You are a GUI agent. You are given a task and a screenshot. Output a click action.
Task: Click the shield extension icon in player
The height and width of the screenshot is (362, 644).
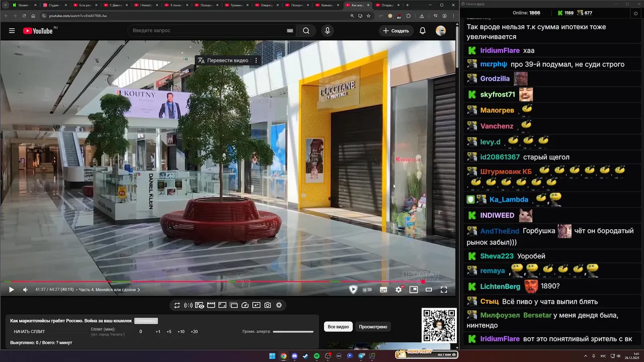point(353,290)
